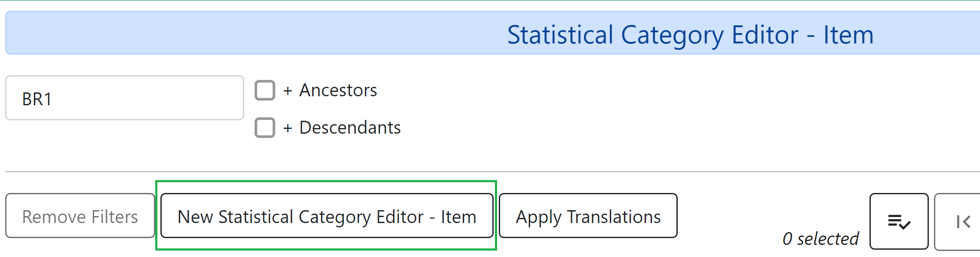Jump to first page using the arrow icon

click(x=963, y=221)
